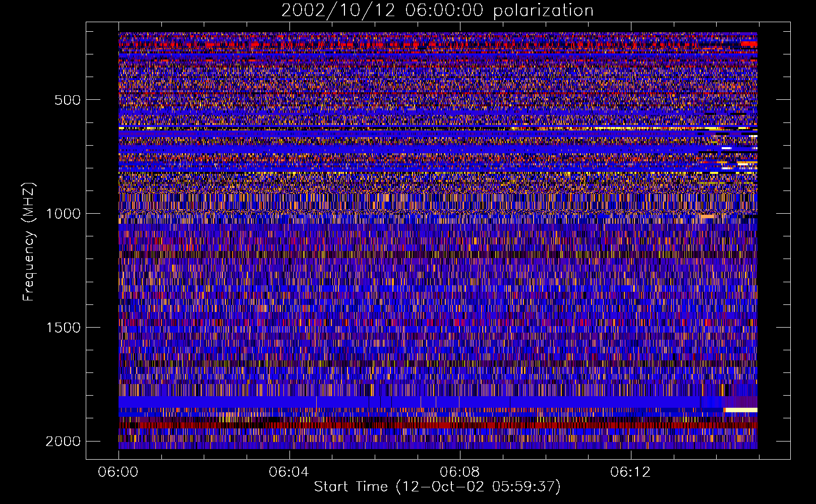The image size is (816, 504).
Task: Click the 06:04 time tick label
Action: tap(289, 472)
